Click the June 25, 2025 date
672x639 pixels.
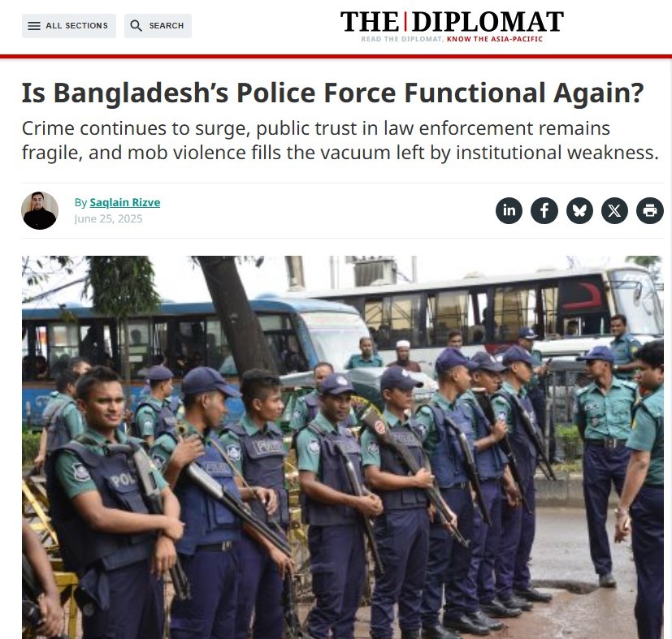click(x=108, y=219)
